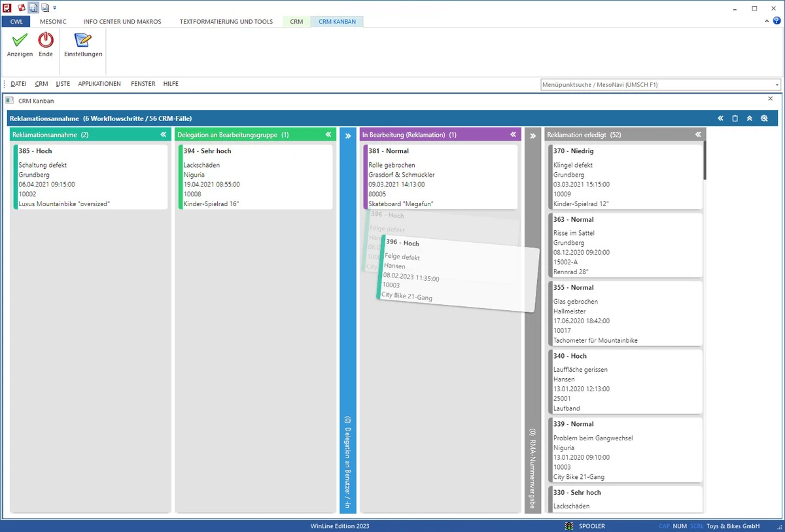Click the Reklamation erledigt column scrollbar
Viewport: 785px width, 532px height.
[x=705, y=161]
